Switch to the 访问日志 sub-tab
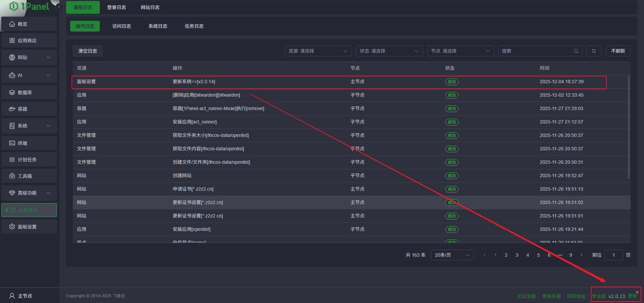 tap(122, 26)
